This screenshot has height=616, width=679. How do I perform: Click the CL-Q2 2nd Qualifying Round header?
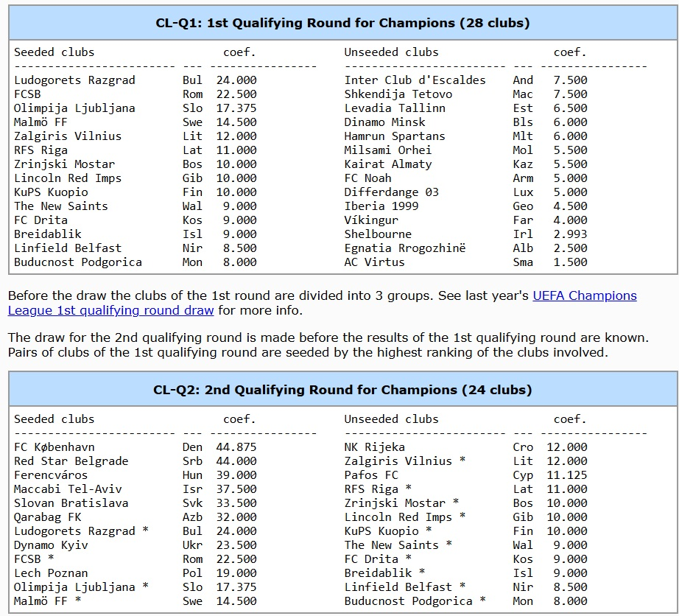(x=342, y=390)
